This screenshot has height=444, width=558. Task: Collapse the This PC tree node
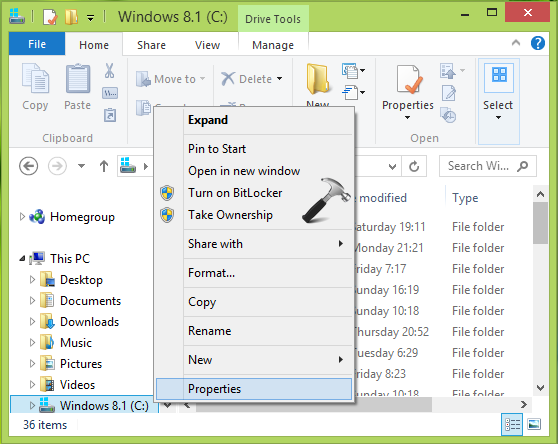click(x=22, y=259)
